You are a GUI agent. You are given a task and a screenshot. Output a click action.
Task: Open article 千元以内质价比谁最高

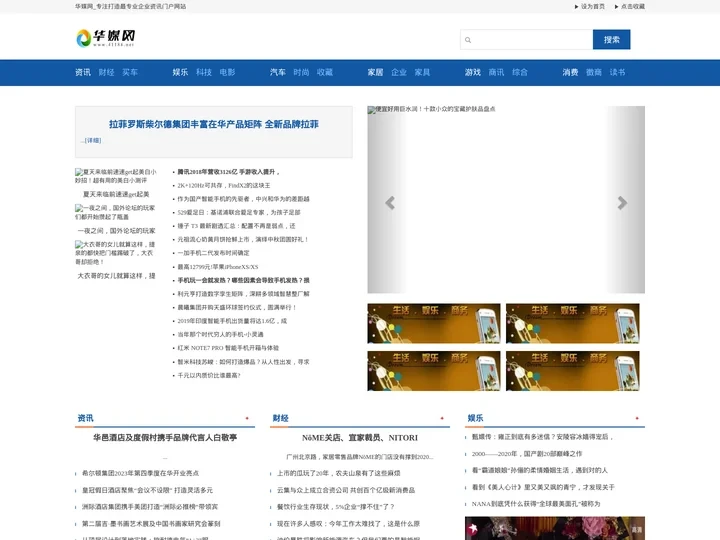(x=209, y=375)
